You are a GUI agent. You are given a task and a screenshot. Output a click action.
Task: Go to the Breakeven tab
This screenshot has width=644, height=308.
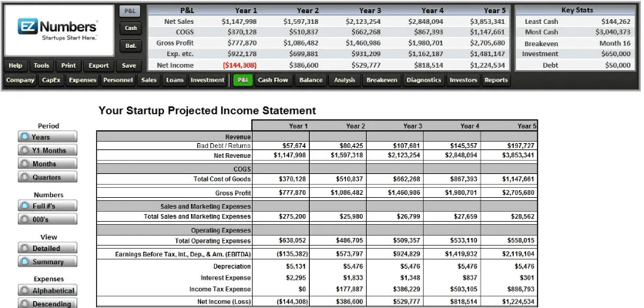(382, 80)
